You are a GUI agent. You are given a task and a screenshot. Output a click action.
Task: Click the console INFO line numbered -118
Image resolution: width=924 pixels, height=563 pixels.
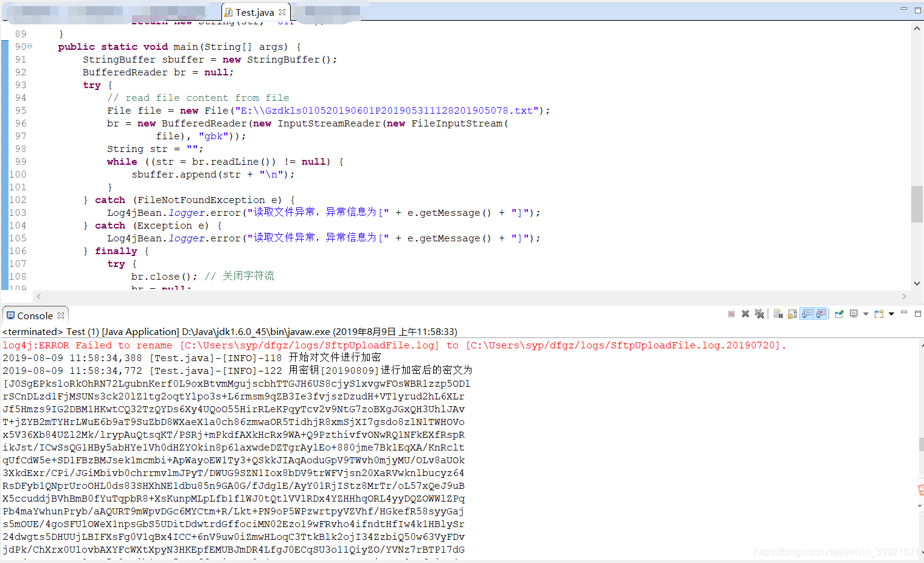(192, 358)
